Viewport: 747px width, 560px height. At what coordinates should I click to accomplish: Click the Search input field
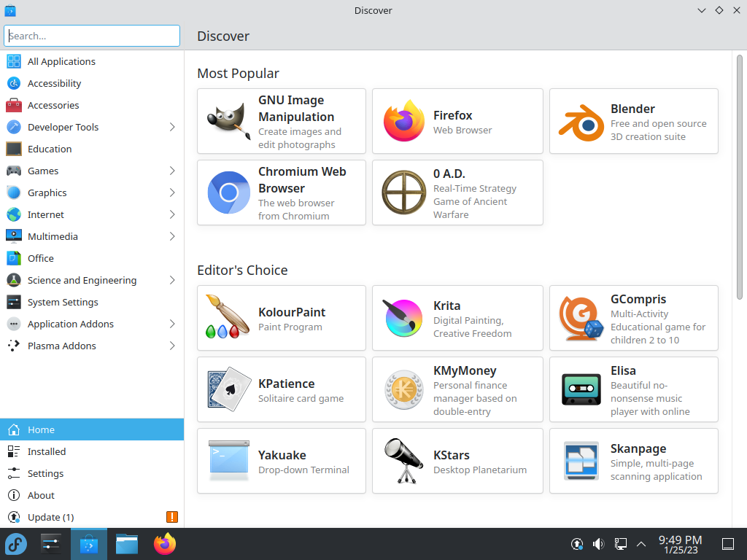click(92, 36)
